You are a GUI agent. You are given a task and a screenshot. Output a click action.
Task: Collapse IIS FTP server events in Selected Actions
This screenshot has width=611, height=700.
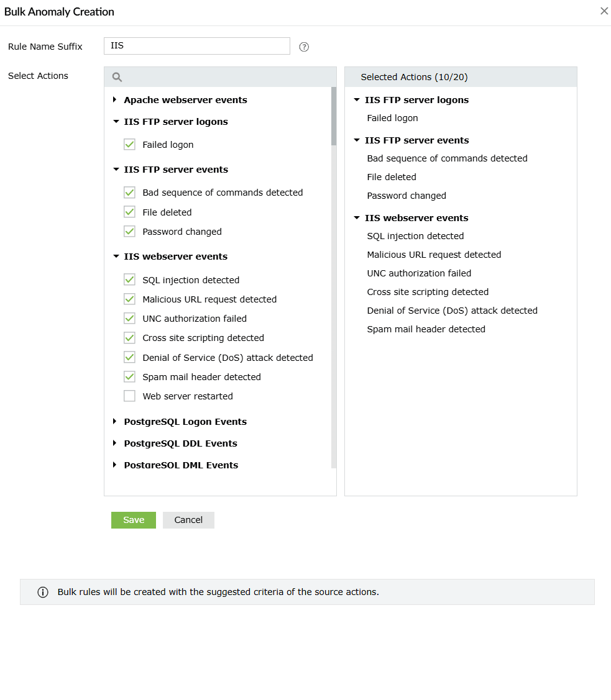357,140
